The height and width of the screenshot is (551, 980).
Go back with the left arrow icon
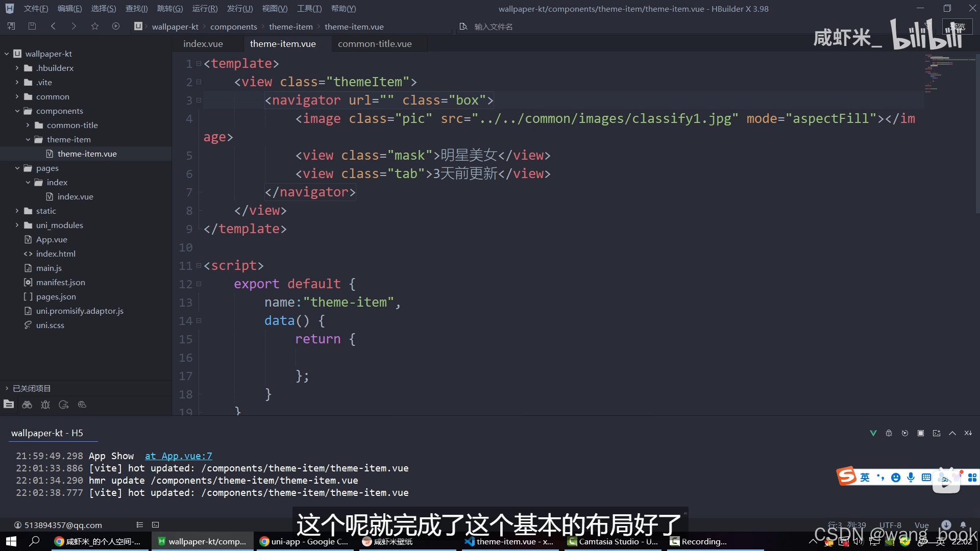pos(53,26)
